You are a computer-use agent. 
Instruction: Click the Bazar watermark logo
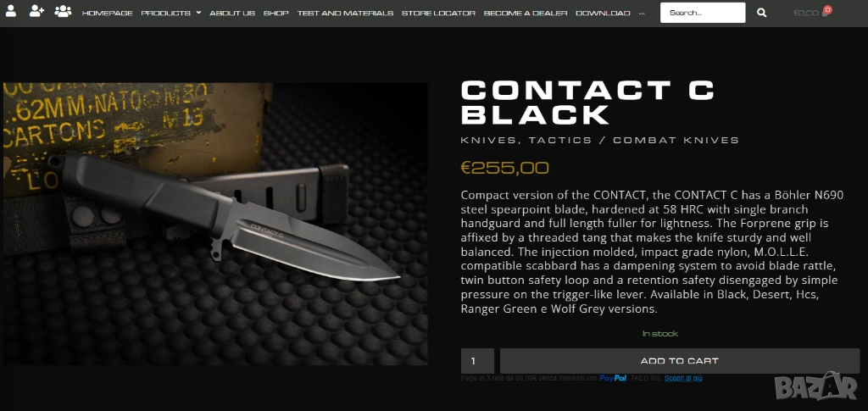[816, 386]
